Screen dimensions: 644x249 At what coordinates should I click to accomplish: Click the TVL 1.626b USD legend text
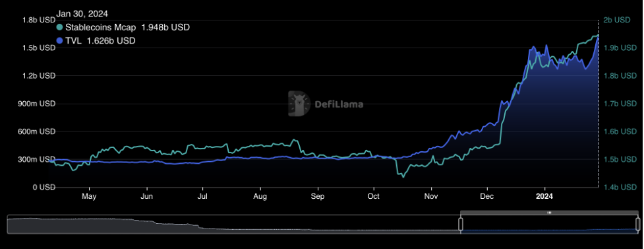100,41
